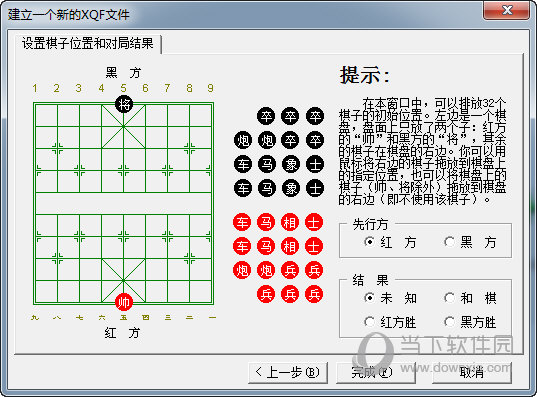Pick the lower black 车 piece
This screenshot has height=397, width=537.
[x=243, y=188]
